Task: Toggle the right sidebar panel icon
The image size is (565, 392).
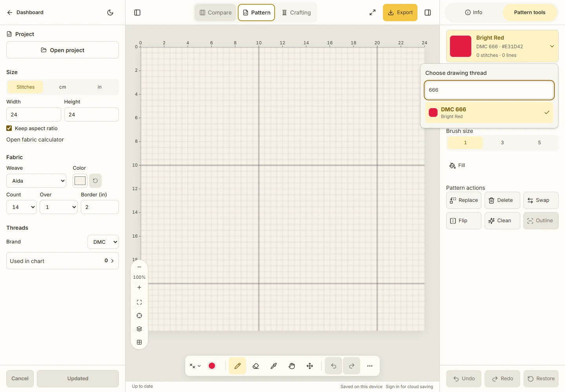Action: pos(428,13)
